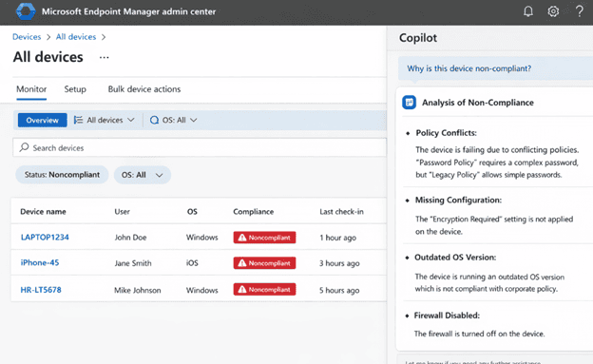Switch to the Setup tab

click(x=75, y=89)
